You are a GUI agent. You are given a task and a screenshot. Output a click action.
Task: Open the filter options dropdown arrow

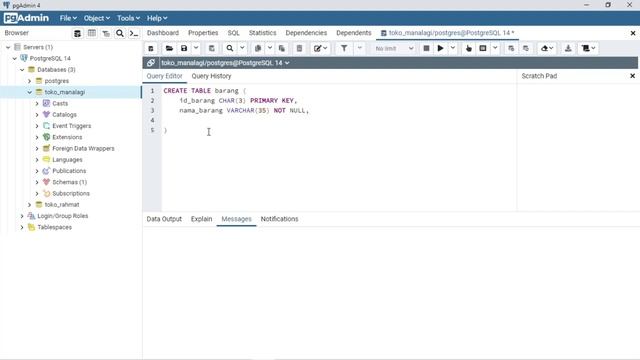click(360, 48)
